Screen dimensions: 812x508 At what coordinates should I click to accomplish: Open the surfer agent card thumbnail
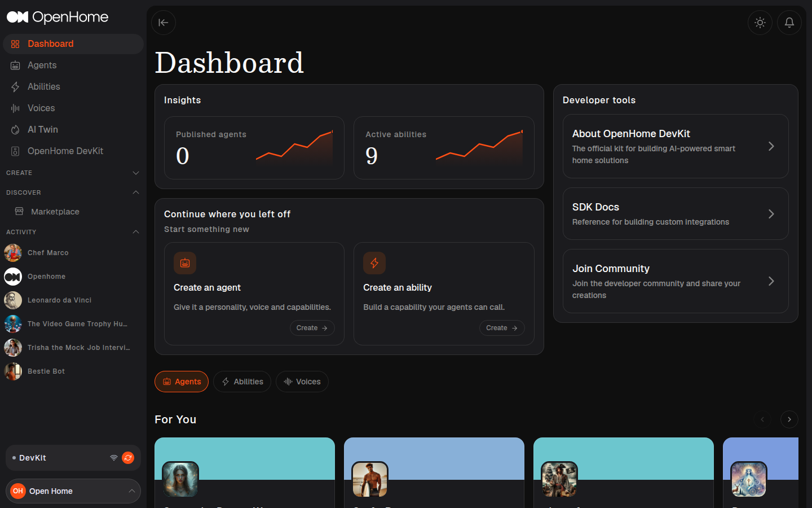coord(370,479)
